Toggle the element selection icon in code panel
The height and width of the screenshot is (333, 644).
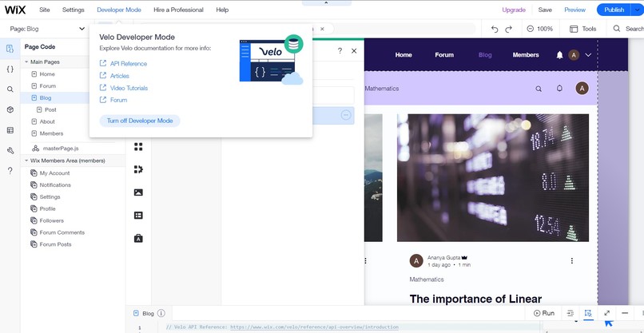point(588,313)
